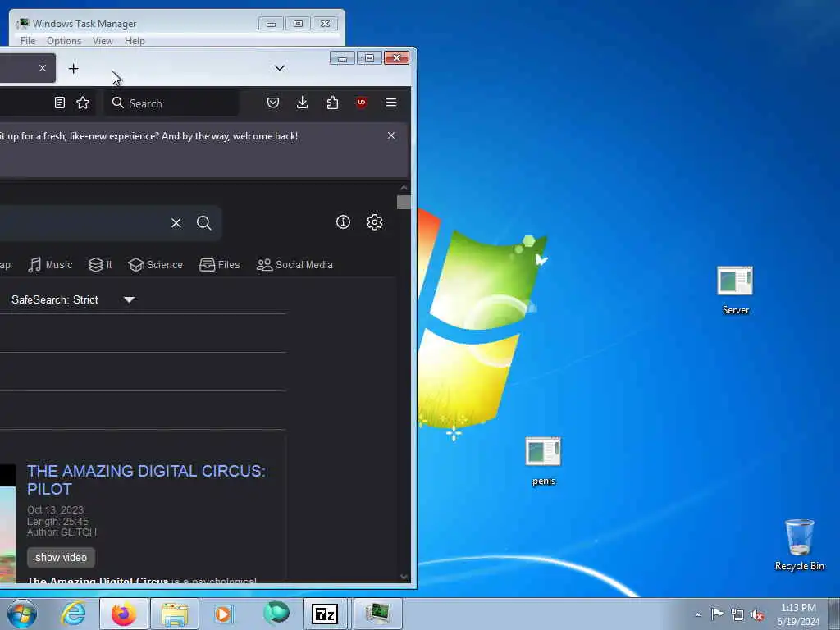This screenshot has height=630, width=840.
Task: Click the Show desktop strip
Action: pyautogui.click(x=834, y=614)
